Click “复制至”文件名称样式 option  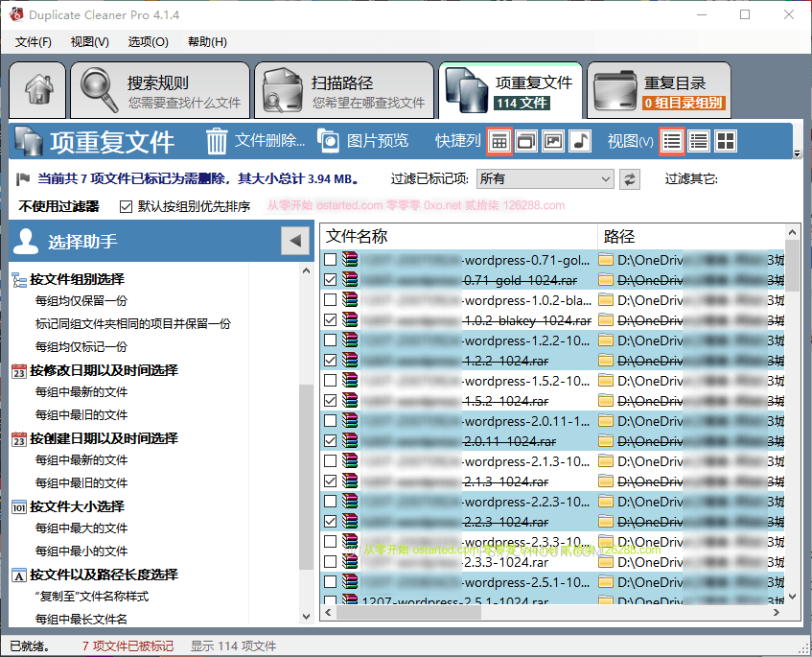[x=92, y=597]
